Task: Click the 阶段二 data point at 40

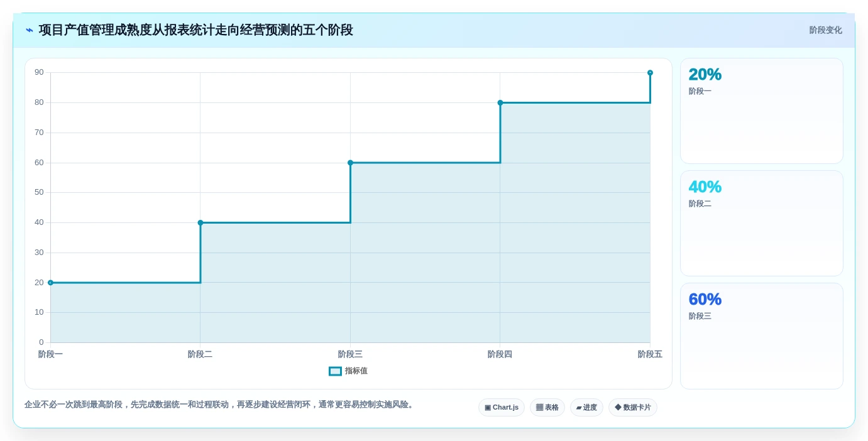Action: (201, 222)
